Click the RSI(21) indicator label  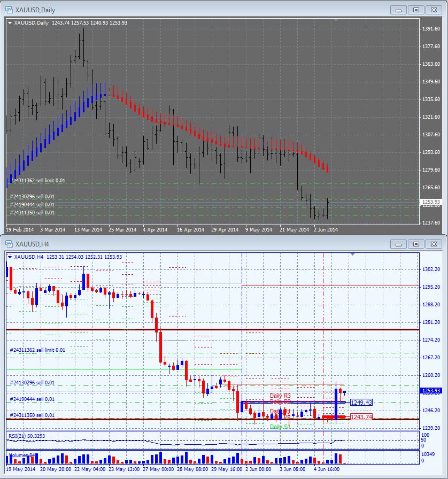(x=27, y=436)
